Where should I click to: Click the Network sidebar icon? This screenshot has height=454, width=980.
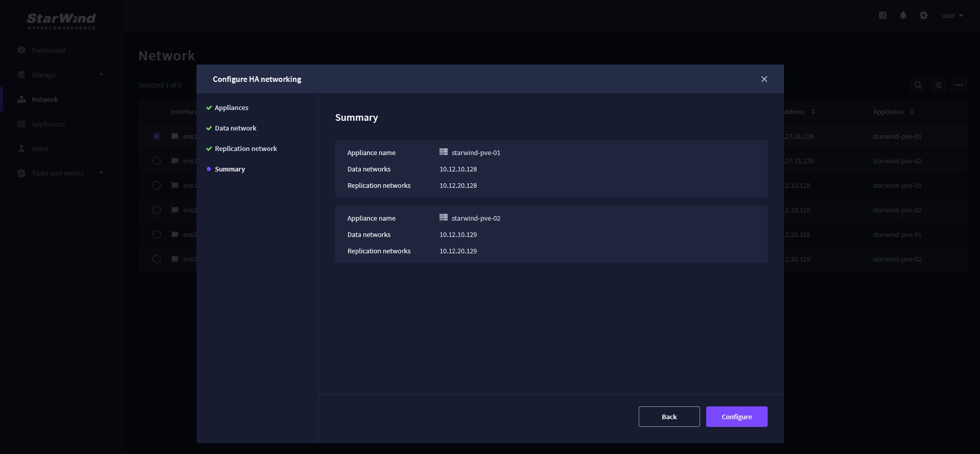point(21,99)
